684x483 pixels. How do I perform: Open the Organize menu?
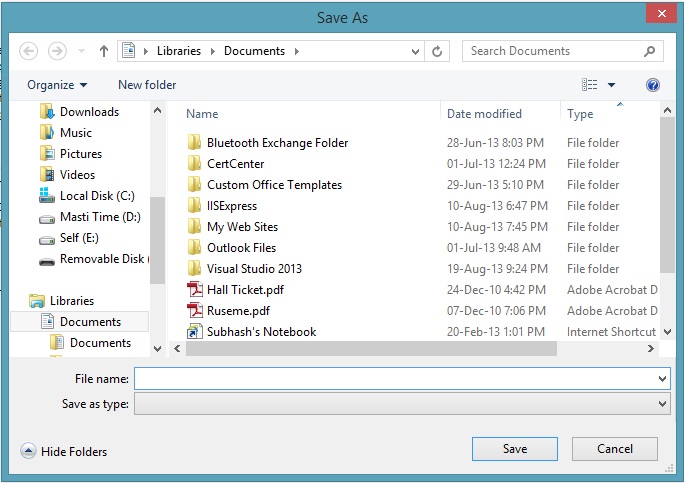pos(57,85)
